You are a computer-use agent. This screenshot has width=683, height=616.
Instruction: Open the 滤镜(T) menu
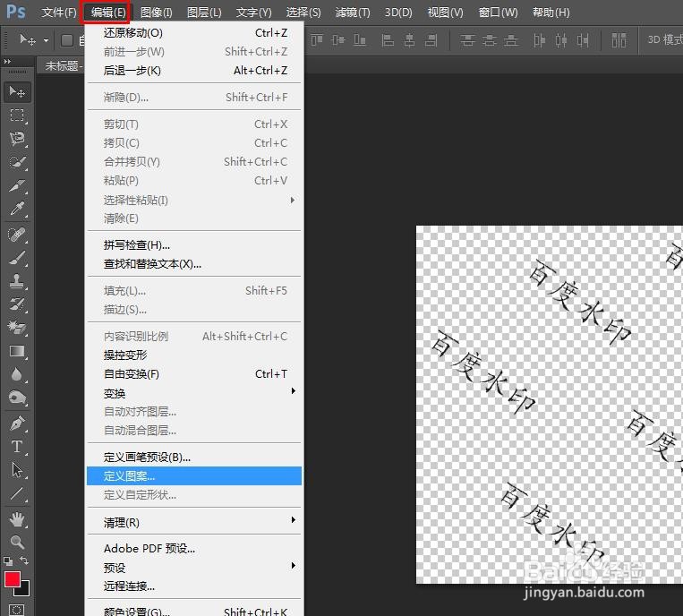[x=353, y=13]
